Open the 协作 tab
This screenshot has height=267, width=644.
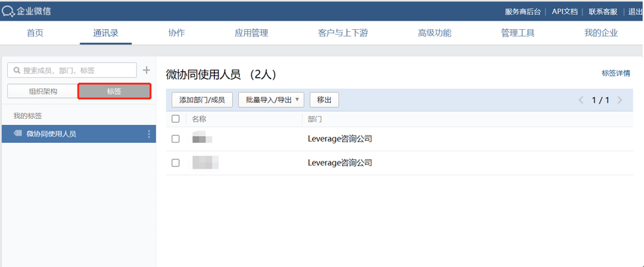tap(176, 33)
